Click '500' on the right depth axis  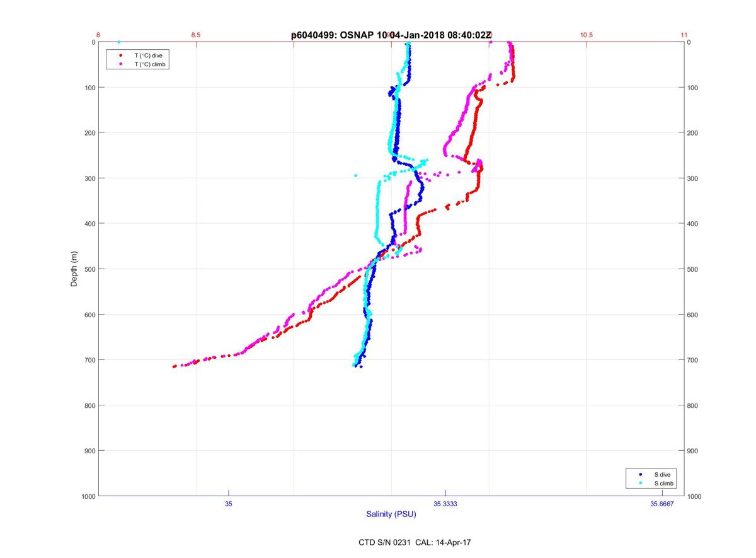click(693, 269)
